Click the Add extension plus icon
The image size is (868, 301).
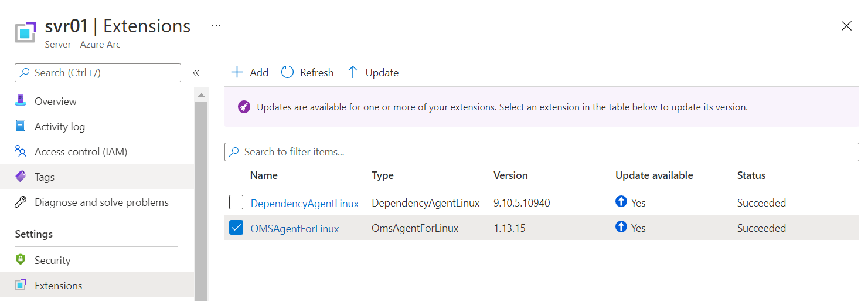point(237,72)
